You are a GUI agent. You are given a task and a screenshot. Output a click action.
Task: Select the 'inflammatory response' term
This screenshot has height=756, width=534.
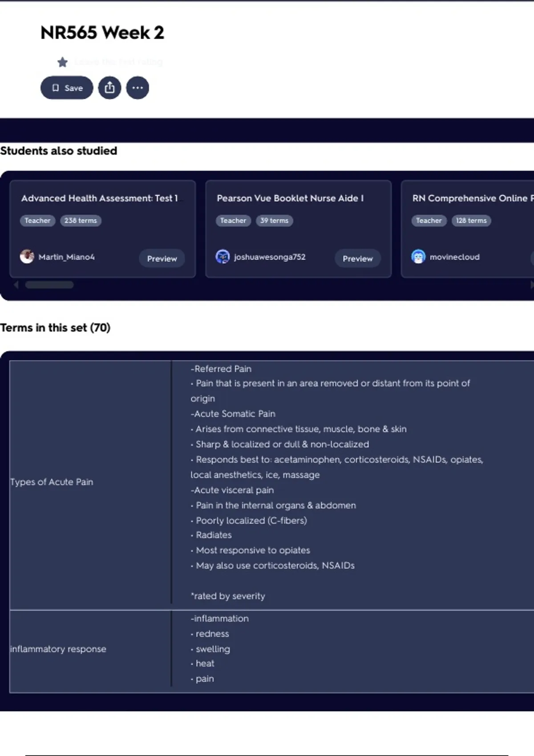(58, 649)
